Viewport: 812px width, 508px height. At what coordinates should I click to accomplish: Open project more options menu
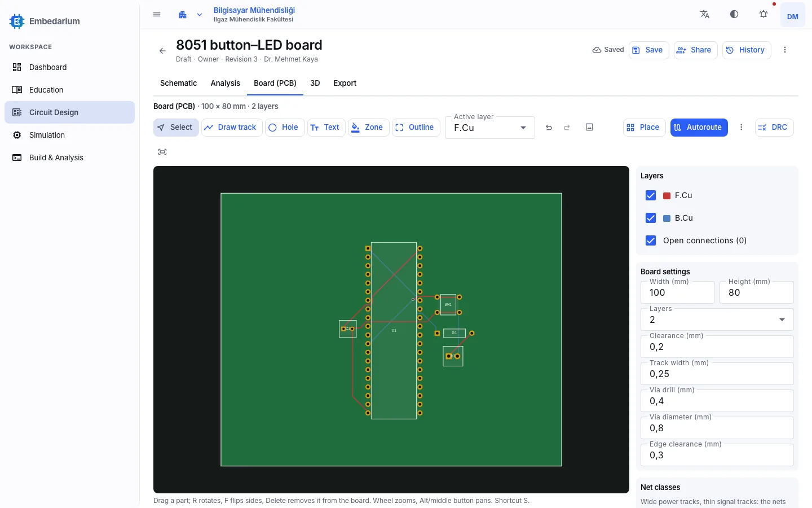point(785,50)
